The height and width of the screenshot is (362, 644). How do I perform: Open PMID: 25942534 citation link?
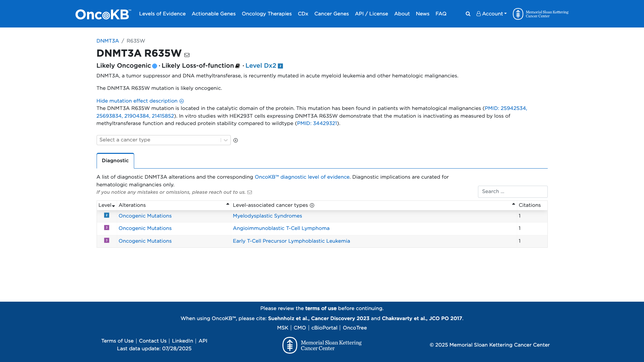point(506,108)
